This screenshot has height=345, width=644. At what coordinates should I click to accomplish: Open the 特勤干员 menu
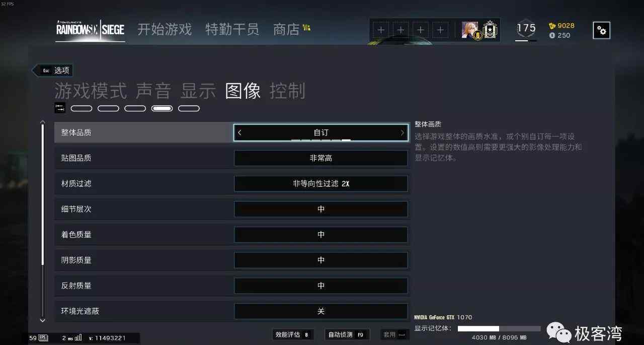pyautogui.click(x=232, y=29)
